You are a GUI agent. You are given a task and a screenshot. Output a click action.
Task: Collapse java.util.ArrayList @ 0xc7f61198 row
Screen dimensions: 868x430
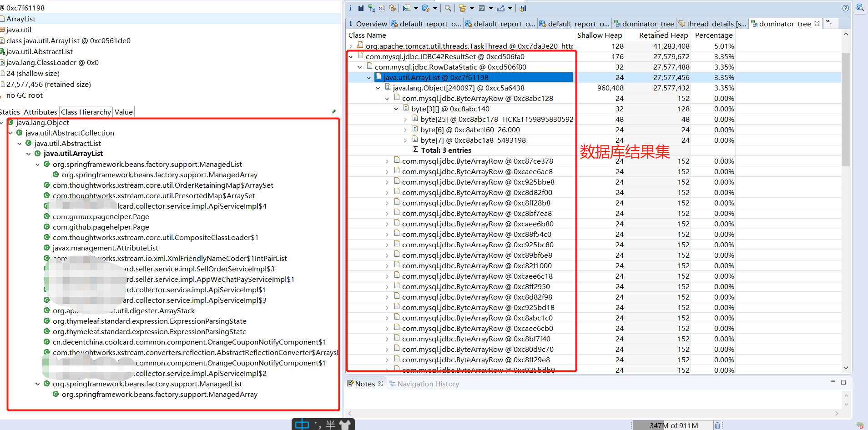(x=369, y=78)
